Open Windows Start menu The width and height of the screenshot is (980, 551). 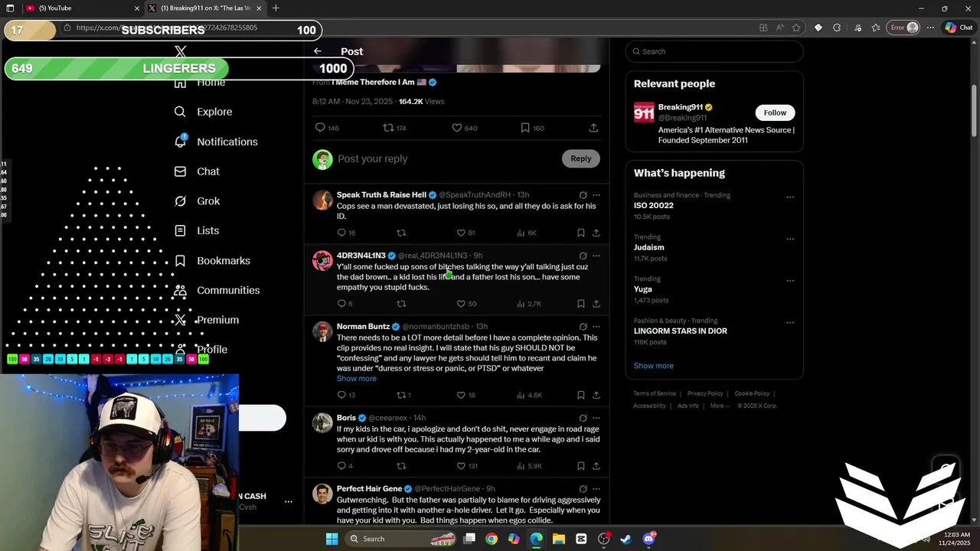point(332,539)
